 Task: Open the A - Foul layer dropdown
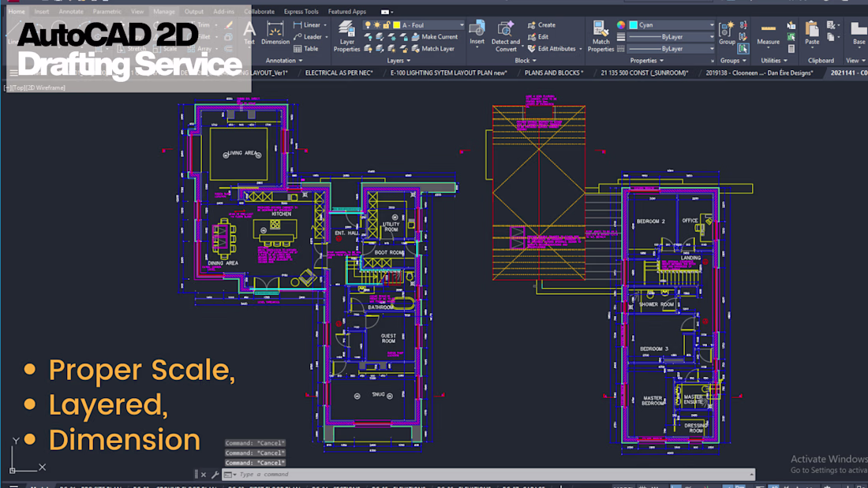460,25
